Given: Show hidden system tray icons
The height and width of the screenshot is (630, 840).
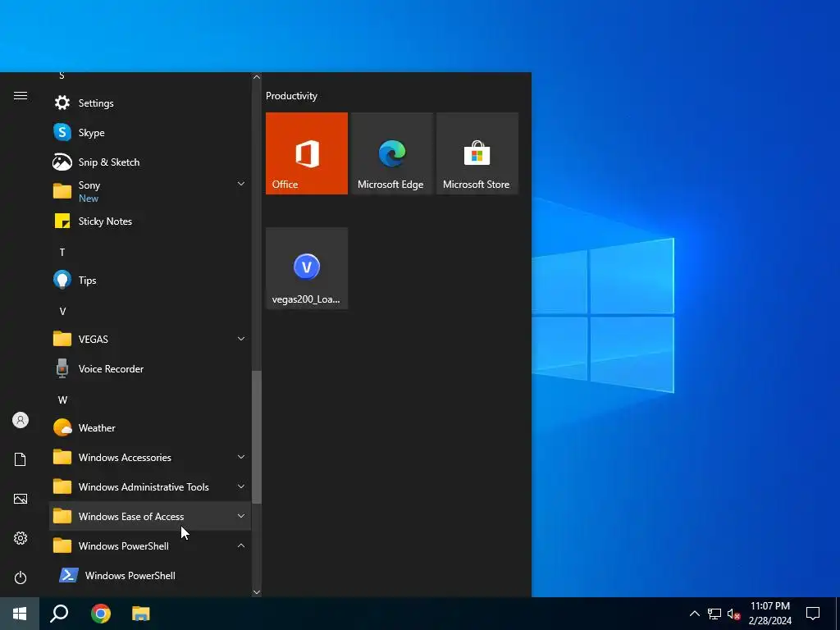Looking at the screenshot, I should click(x=694, y=614).
